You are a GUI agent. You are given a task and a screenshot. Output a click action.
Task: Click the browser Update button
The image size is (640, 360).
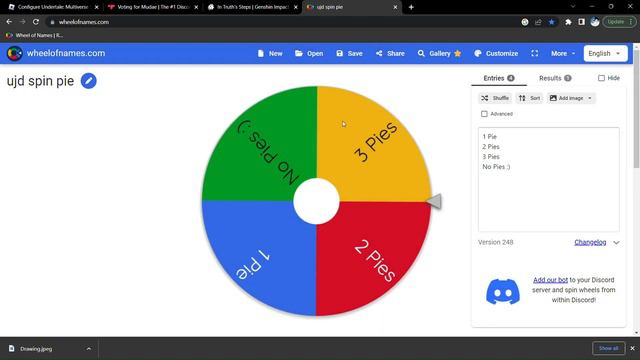(x=619, y=22)
